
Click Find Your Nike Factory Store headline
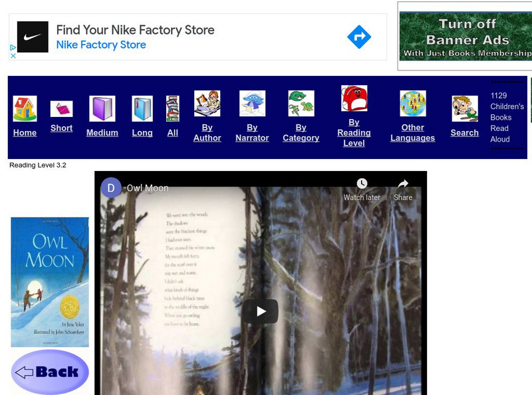click(136, 30)
